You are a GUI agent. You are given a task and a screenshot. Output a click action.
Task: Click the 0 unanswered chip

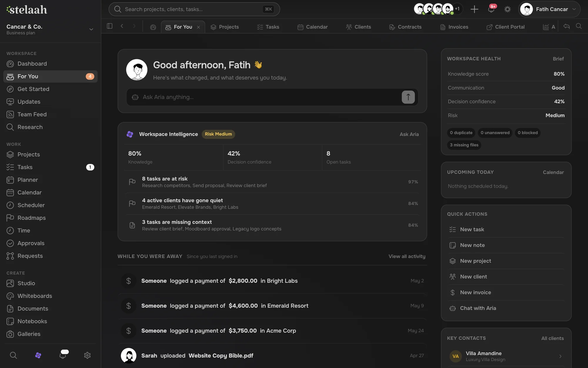tap(495, 133)
